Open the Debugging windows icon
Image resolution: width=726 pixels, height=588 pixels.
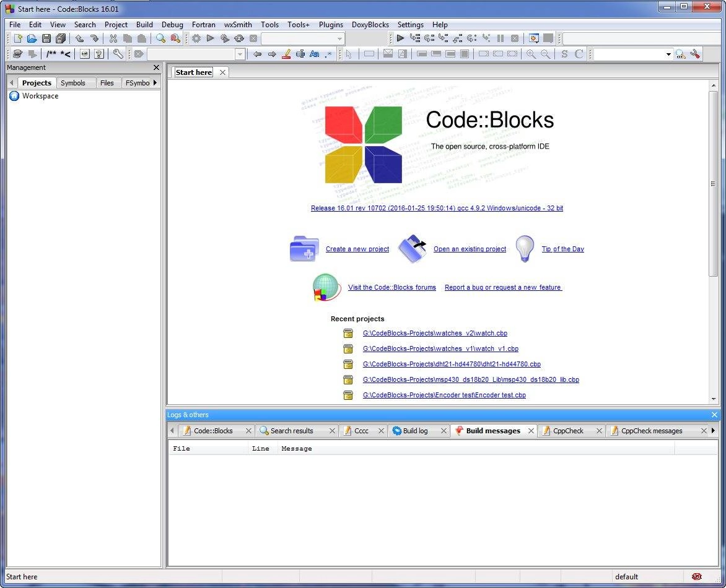pyautogui.click(x=534, y=38)
